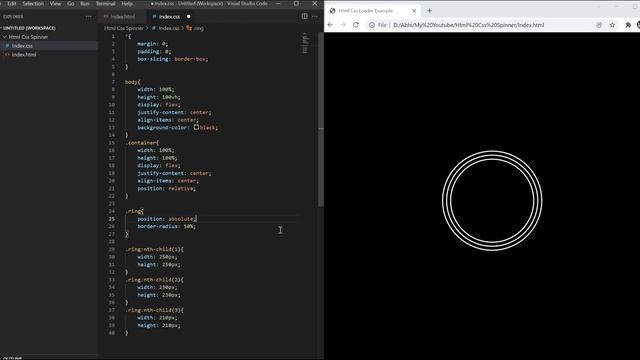640x360 pixels.
Task: Open the View menu
Action: [x=55, y=3]
